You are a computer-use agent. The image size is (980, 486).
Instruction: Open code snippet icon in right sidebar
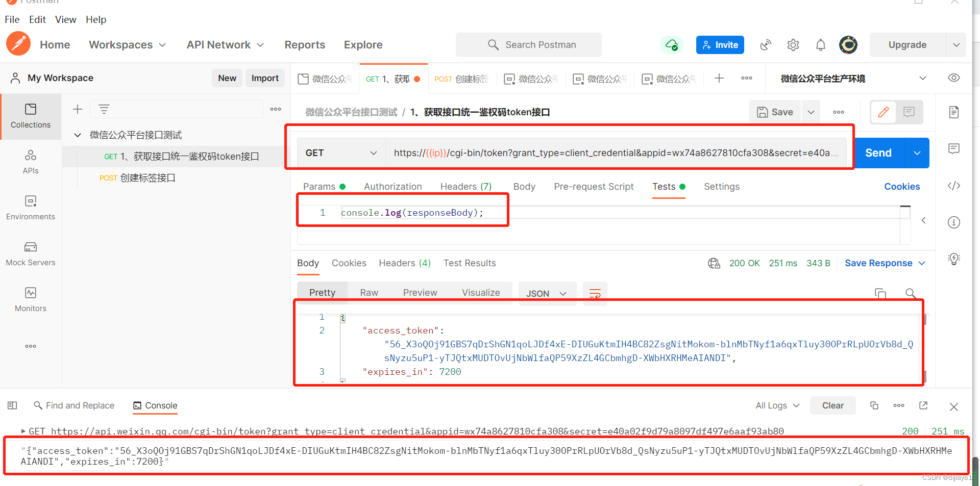954,186
